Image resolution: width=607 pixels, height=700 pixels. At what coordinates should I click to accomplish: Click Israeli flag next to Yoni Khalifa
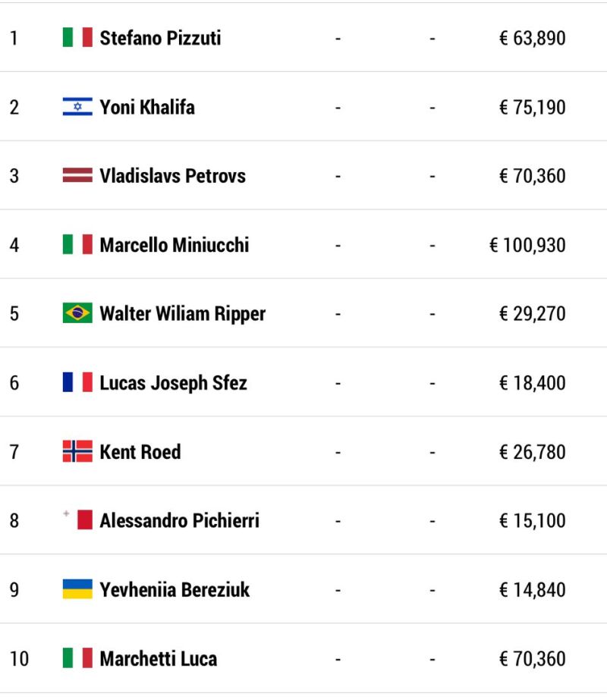coord(77,107)
